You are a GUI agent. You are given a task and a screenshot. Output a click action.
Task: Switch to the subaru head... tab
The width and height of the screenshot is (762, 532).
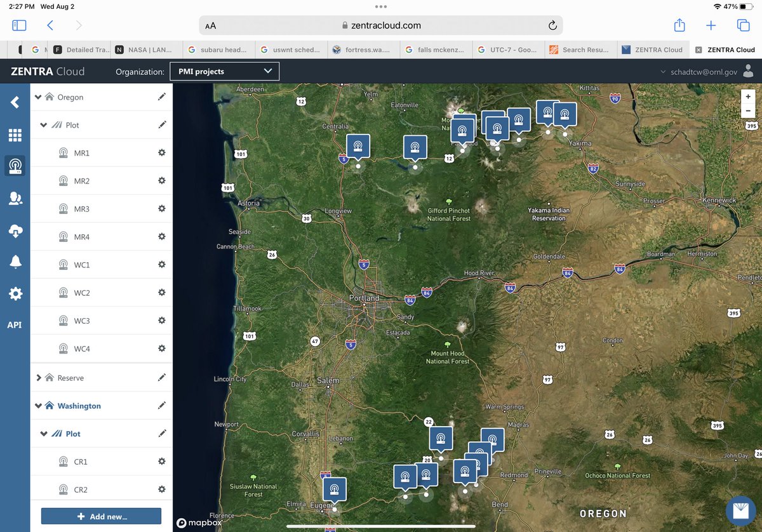[218, 50]
